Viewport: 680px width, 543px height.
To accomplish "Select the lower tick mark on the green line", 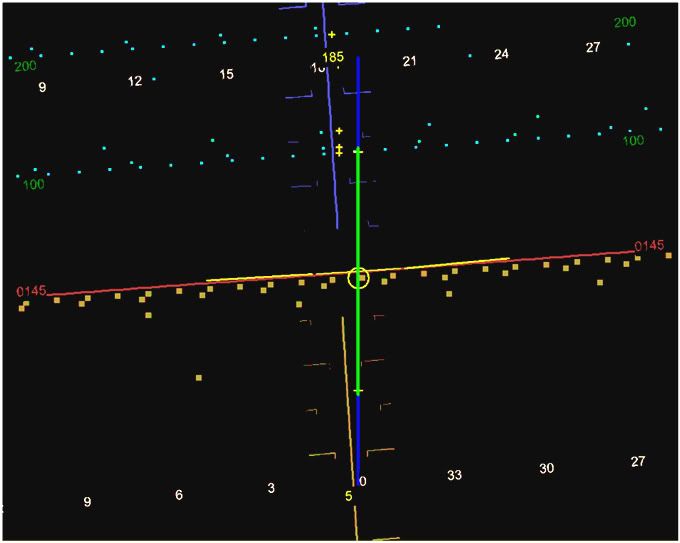I will coord(358,391).
